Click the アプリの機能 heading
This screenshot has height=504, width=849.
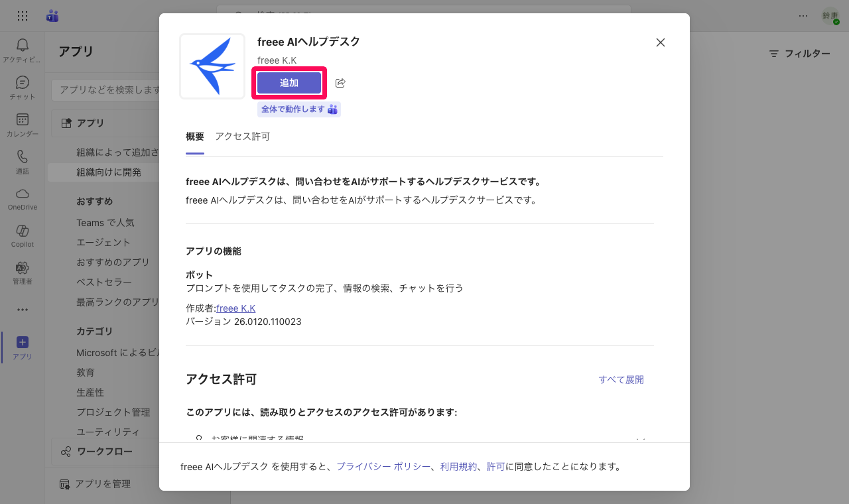[214, 251]
